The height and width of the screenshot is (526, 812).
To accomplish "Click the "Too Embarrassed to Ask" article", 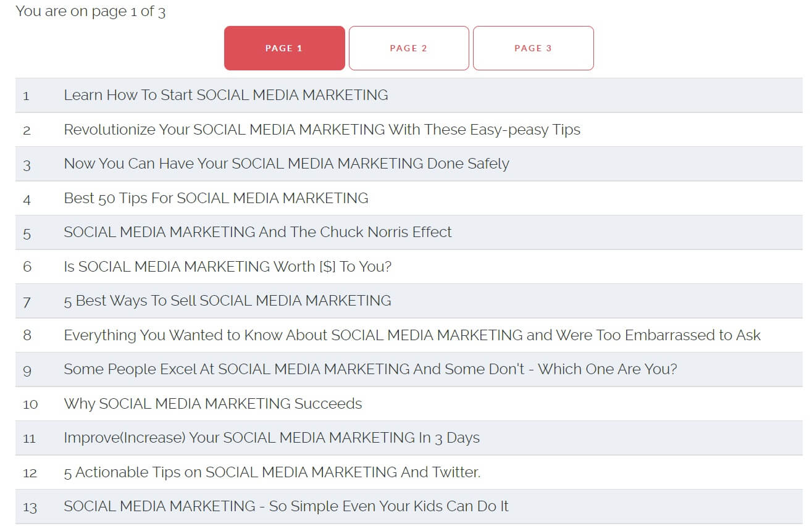I will 412,335.
